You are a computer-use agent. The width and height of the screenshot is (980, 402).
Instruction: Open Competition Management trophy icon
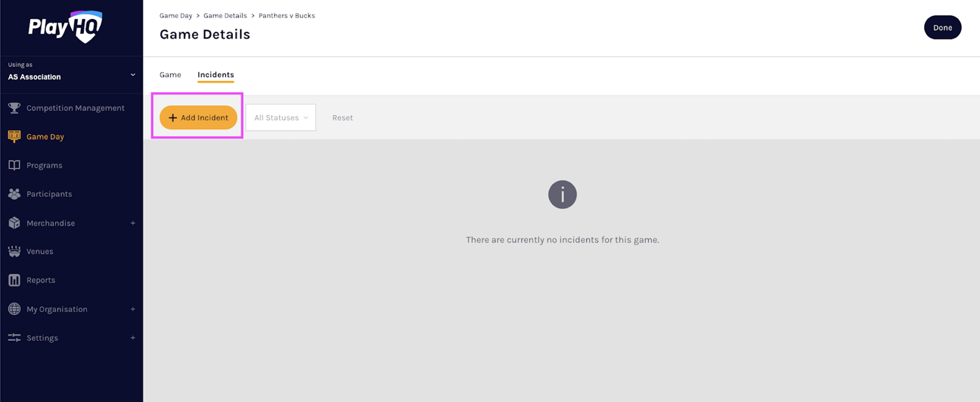click(15, 108)
